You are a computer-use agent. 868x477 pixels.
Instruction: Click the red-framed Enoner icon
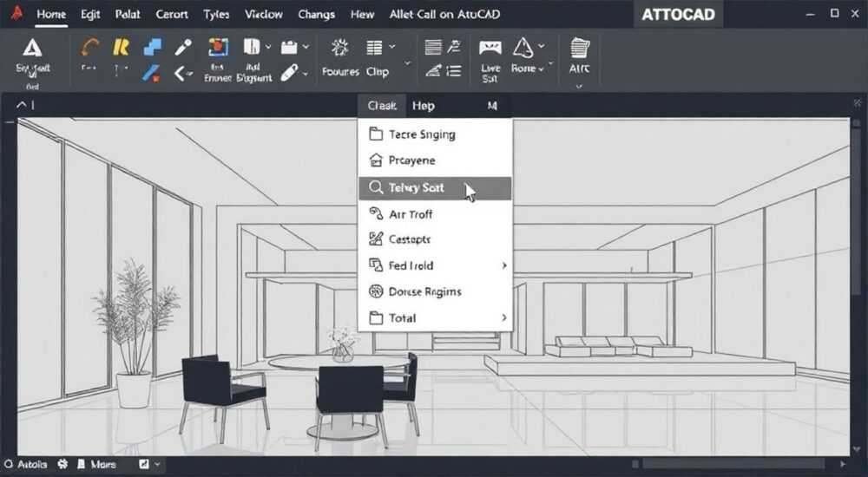click(218, 48)
